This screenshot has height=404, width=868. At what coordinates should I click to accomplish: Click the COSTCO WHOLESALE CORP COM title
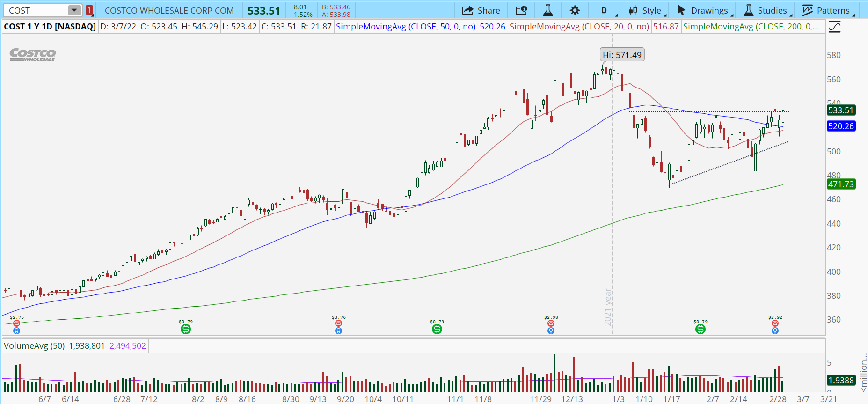pyautogui.click(x=169, y=10)
